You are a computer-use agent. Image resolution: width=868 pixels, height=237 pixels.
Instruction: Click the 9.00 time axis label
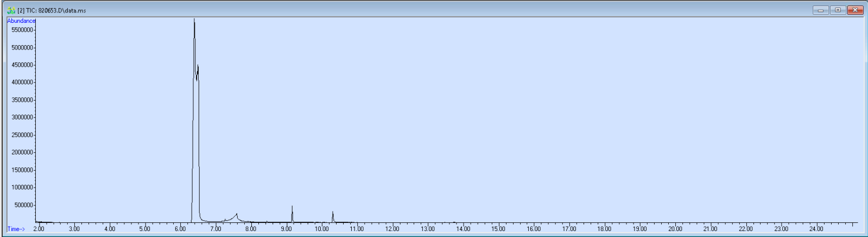tap(286, 229)
